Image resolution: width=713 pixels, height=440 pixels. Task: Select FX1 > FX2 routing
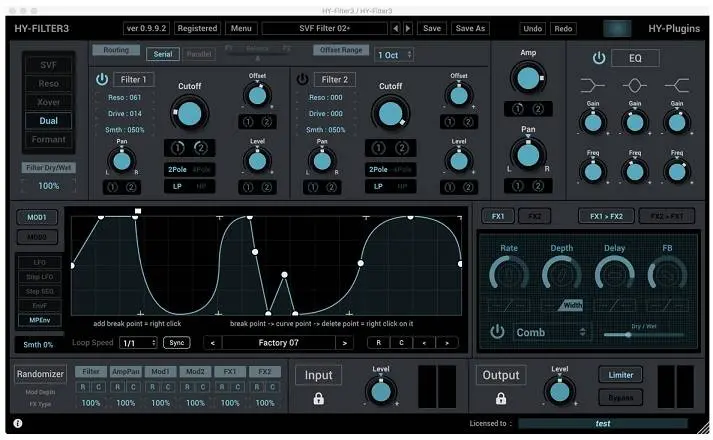[606, 216]
